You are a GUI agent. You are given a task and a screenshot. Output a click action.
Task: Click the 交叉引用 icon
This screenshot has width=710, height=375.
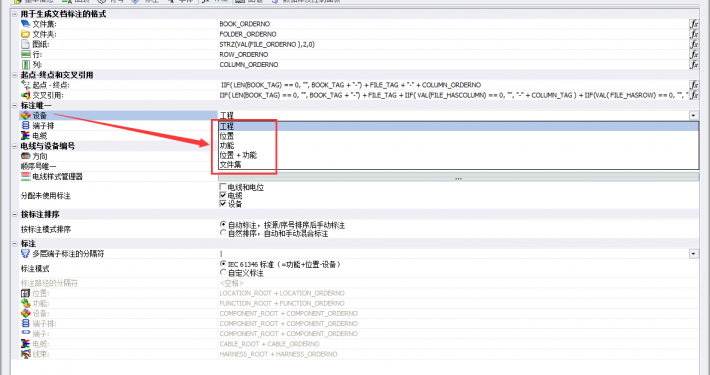(26, 95)
